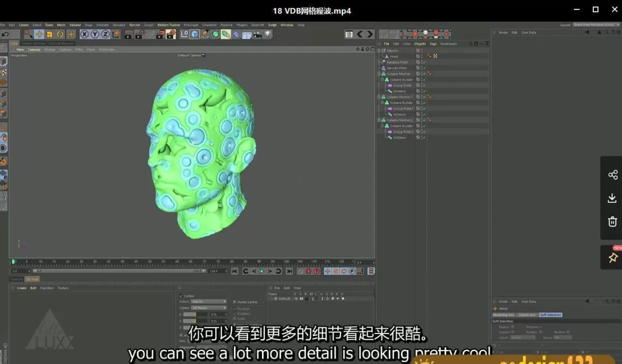622x364 pixels.
Task: Toggle the Center checkbox in axis panel
Action: click(x=181, y=296)
